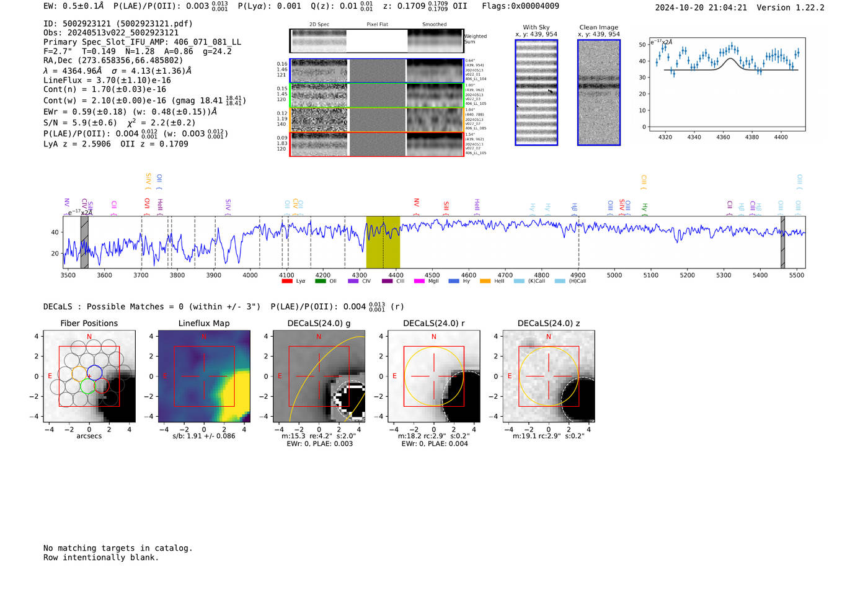
Task: Click the DECaLS g band image
Action: [x=319, y=376]
